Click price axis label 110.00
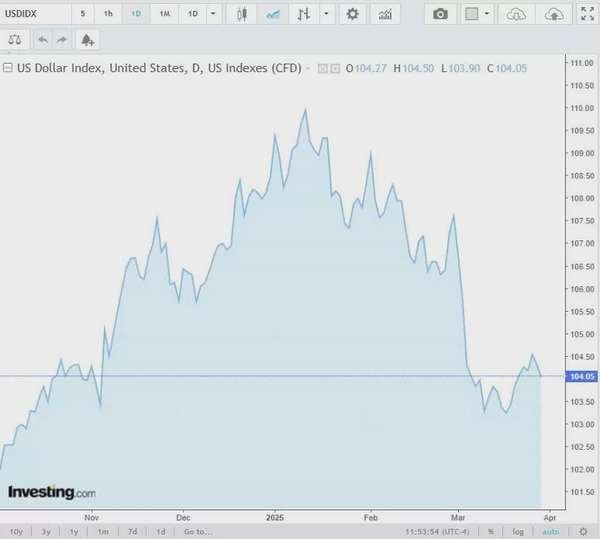 582,108
